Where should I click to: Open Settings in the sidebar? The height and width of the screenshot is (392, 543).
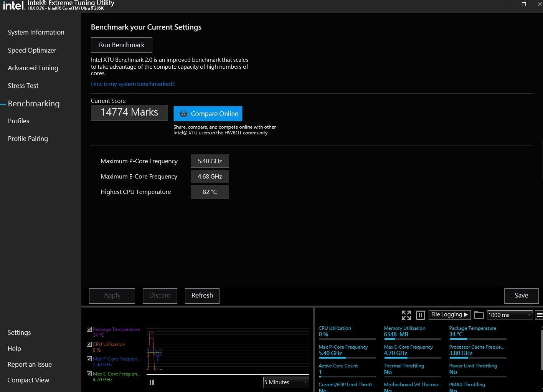pyautogui.click(x=19, y=332)
